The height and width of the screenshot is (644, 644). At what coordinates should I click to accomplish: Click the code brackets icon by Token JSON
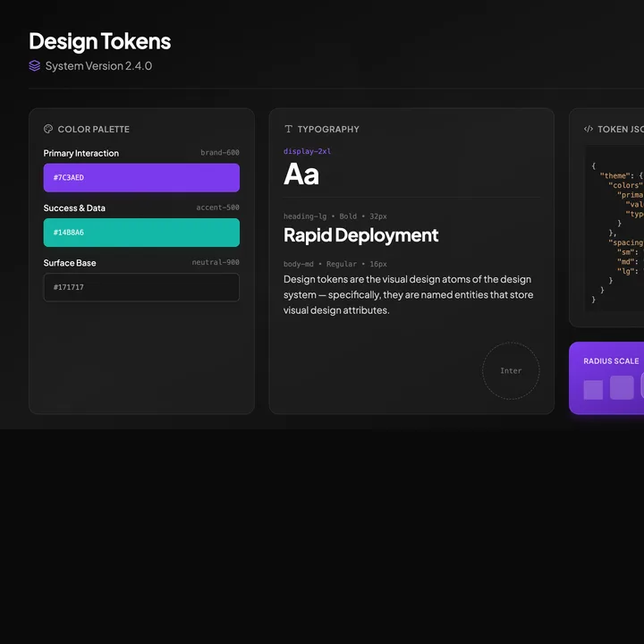pos(589,129)
